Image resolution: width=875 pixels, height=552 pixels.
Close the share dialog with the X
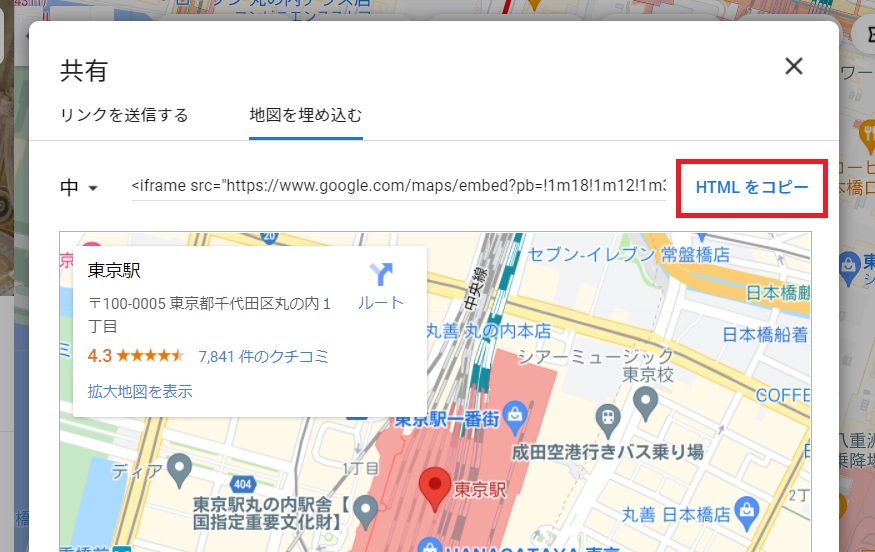[794, 66]
